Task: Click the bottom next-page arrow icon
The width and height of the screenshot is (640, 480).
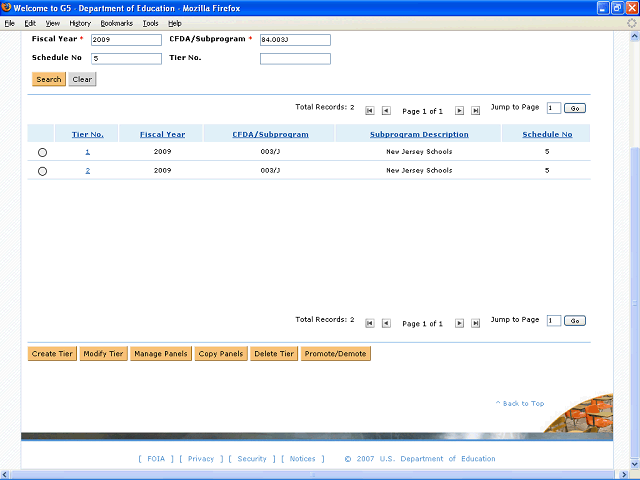Action: tap(460, 323)
